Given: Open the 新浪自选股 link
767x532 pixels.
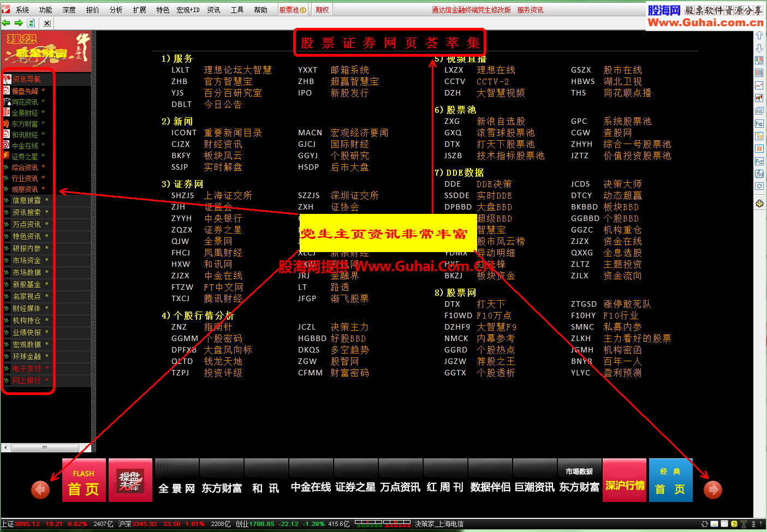Looking at the screenshot, I should [x=501, y=121].
